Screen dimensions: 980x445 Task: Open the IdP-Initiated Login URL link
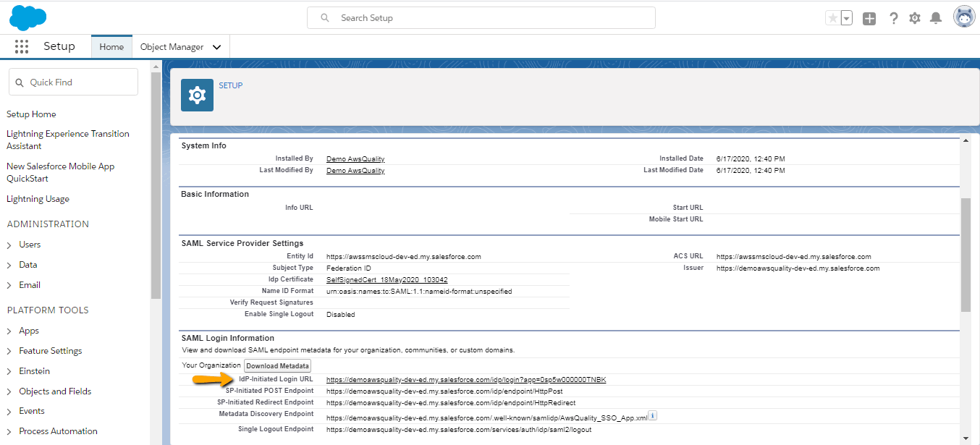pos(466,379)
